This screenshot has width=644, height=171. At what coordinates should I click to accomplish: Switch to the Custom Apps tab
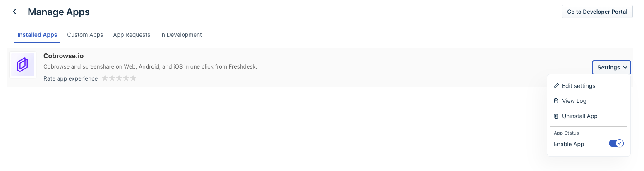[x=85, y=35]
